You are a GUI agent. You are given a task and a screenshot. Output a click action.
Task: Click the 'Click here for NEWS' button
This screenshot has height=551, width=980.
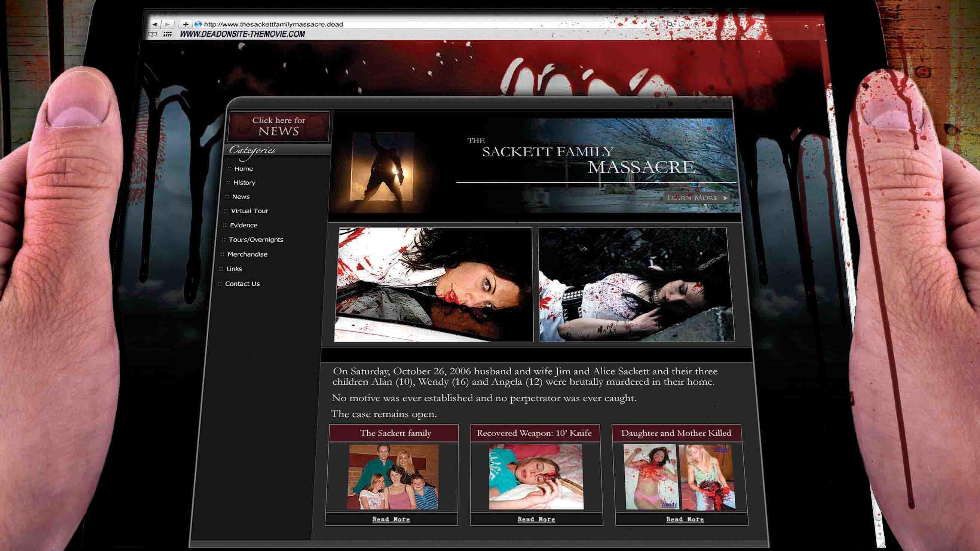[279, 126]
